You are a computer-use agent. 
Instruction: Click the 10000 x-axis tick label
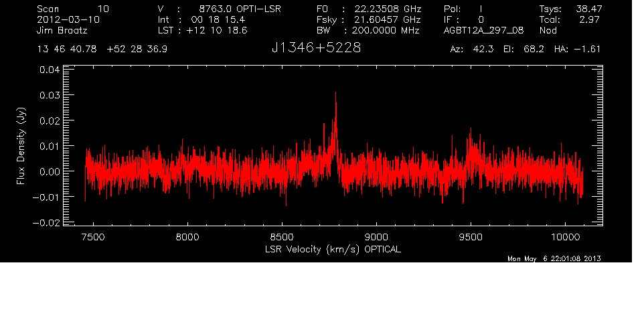tap(565, 237)
